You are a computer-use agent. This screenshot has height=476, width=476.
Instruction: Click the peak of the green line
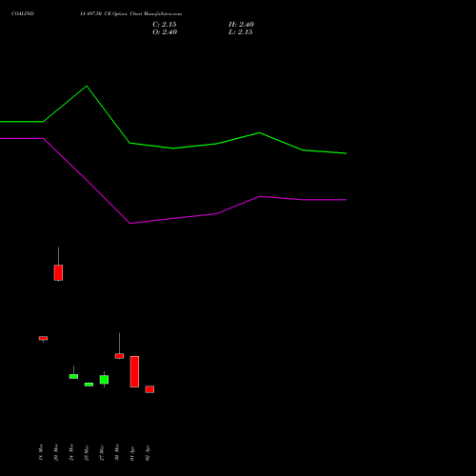87,86
